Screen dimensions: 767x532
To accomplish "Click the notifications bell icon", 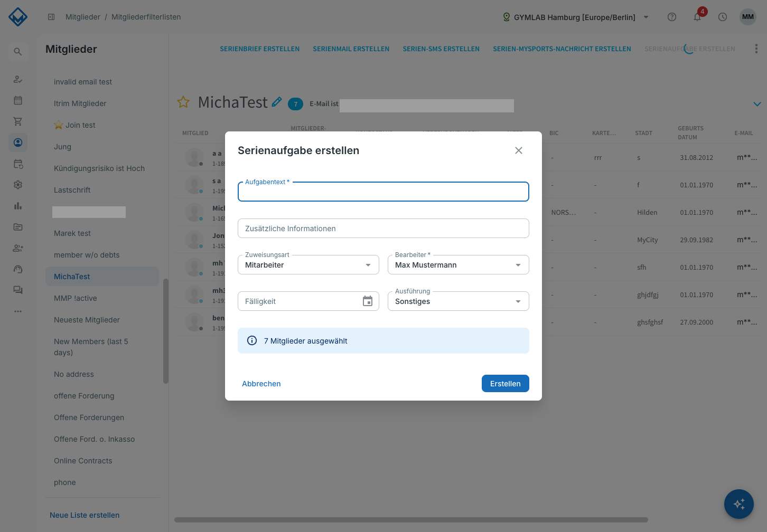I will point(697,17).
